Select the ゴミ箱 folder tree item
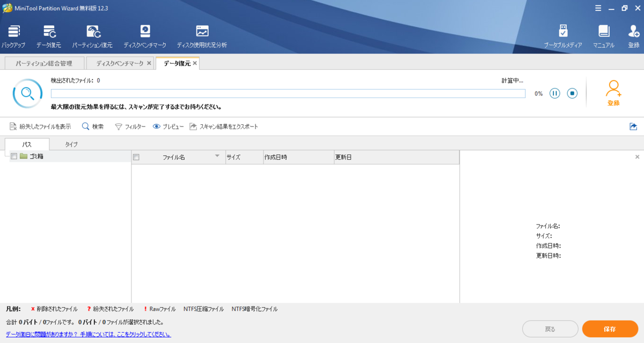 [x=36, y=156]
